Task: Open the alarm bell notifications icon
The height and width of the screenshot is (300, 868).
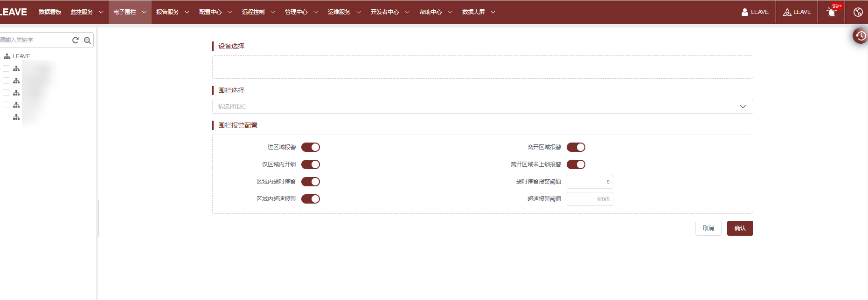Action: (x=831, y=12)
